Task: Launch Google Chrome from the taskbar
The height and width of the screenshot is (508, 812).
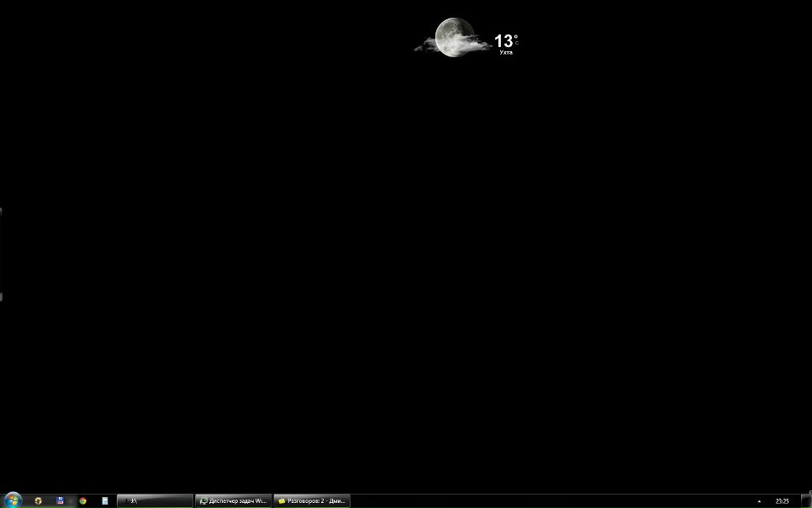Action: [x=83, y=500]
